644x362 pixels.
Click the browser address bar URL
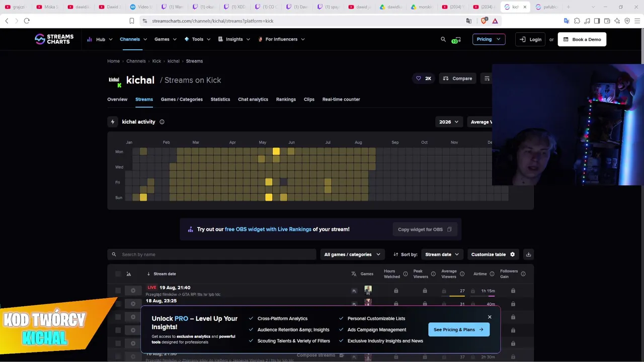(x=213, y=21)
